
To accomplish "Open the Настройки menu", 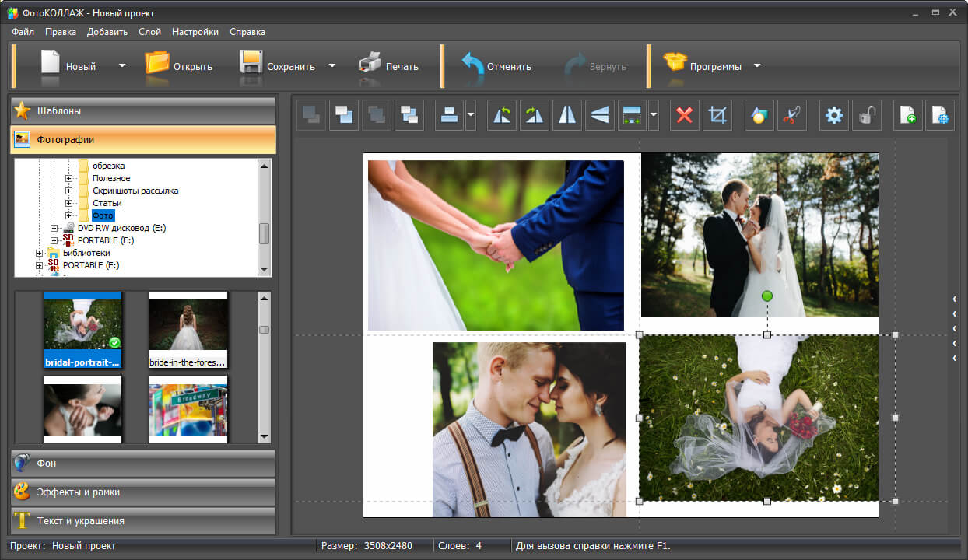I will (195, 32).
